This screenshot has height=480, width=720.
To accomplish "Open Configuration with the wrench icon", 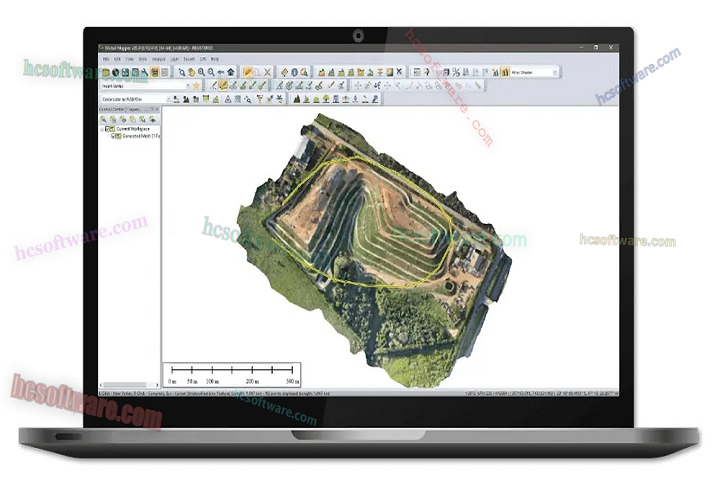I will click(x=145, y=72).
